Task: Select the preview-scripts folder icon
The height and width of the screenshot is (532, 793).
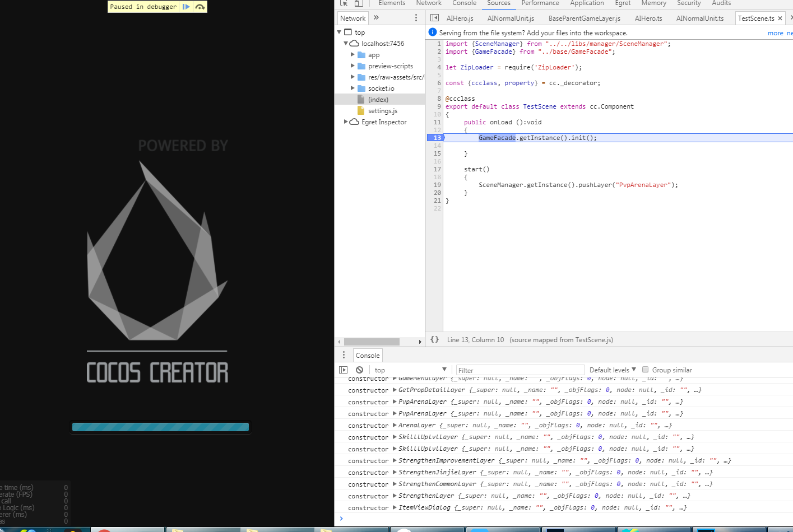Action: point(361,66)
